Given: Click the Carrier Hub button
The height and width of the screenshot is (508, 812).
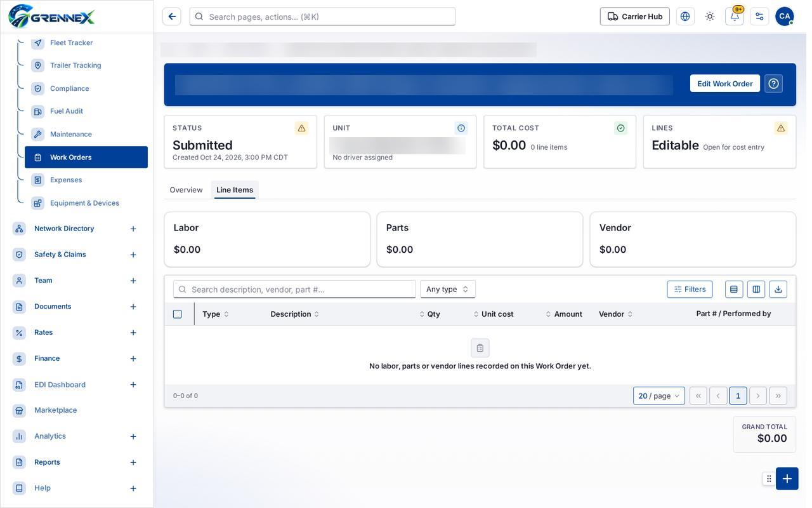Looking at the screenshot, I should click(635, 17).
